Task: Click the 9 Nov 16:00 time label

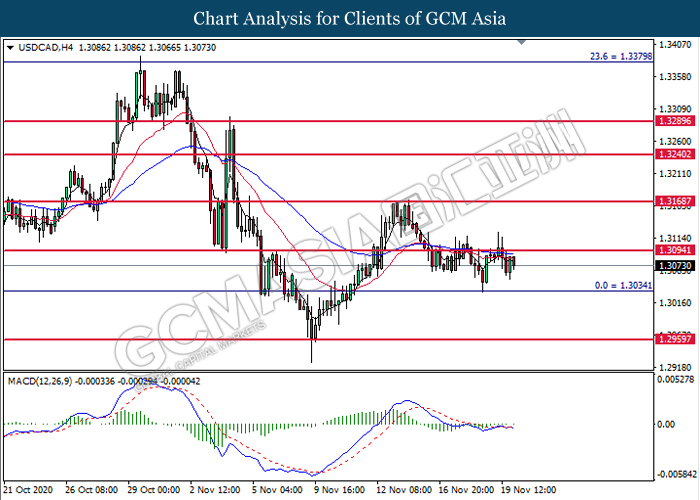Action: 339,490
